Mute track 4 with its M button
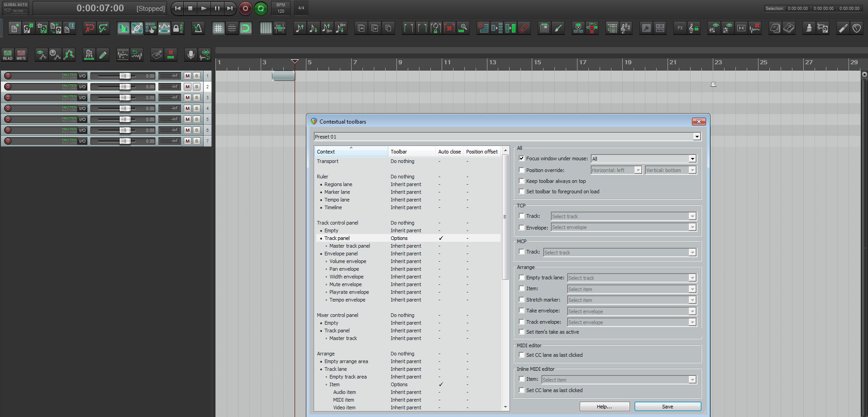The image size is (868, 417). click(187, 109)
